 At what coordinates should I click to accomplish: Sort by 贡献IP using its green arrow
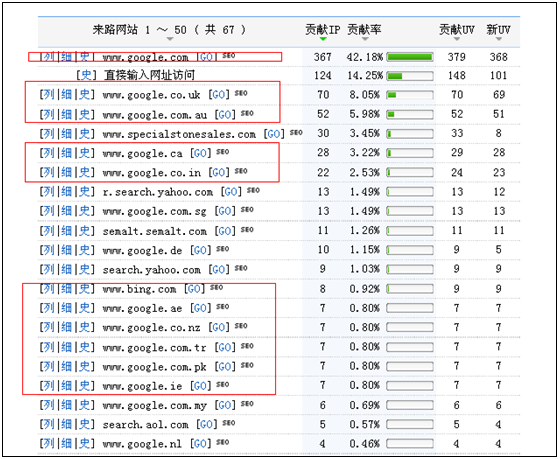pos(323,39)
